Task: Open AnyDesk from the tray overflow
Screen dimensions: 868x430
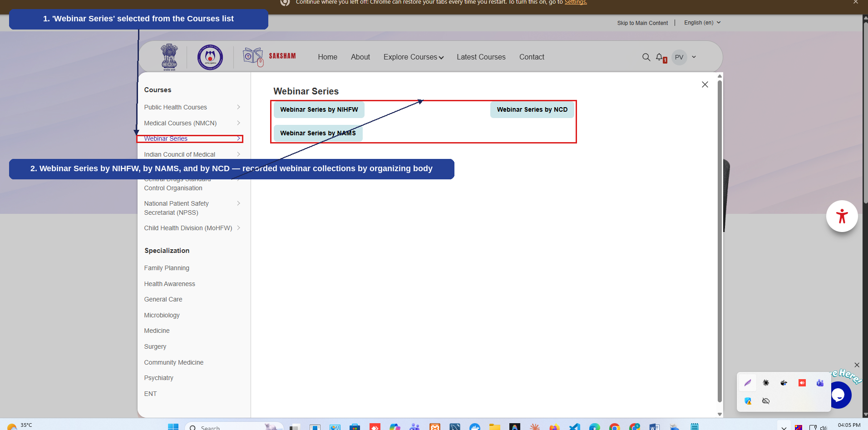Action: coord(802,383)
